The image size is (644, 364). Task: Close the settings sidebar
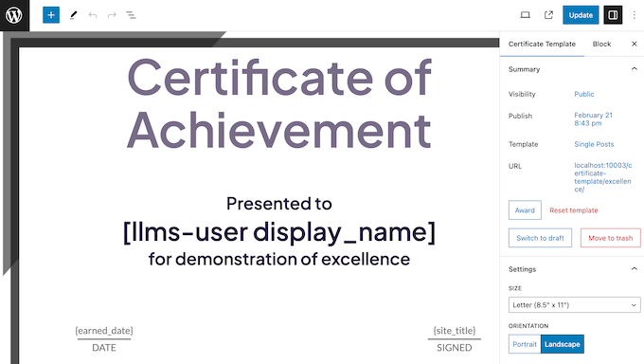635,44
